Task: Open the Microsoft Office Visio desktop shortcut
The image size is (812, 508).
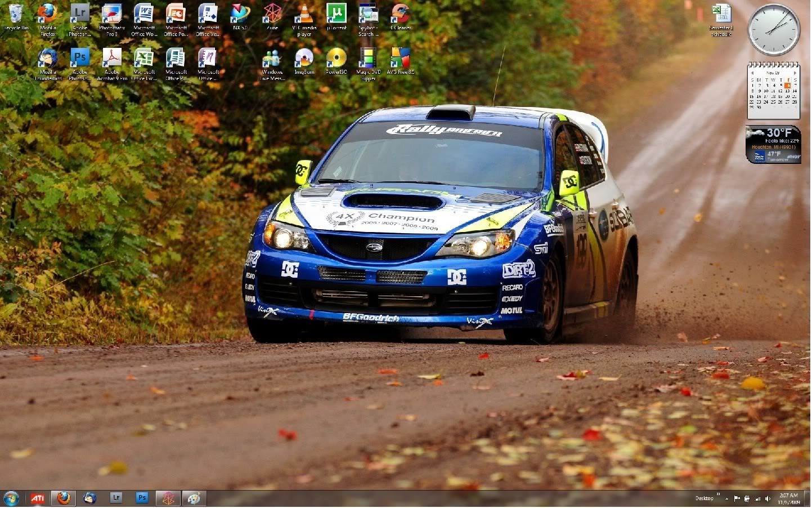Action: [x=208, y=20]
